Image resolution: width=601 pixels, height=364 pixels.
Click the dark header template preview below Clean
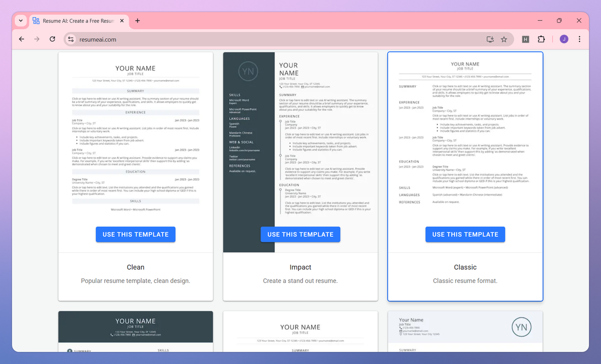click(x=136, y=331)
